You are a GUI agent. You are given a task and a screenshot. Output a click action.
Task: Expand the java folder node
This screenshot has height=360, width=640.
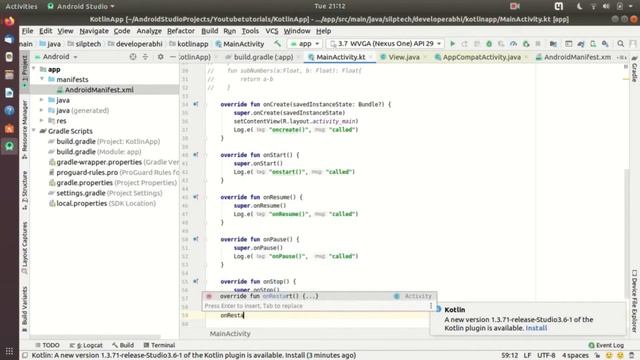tap(42, 100)
